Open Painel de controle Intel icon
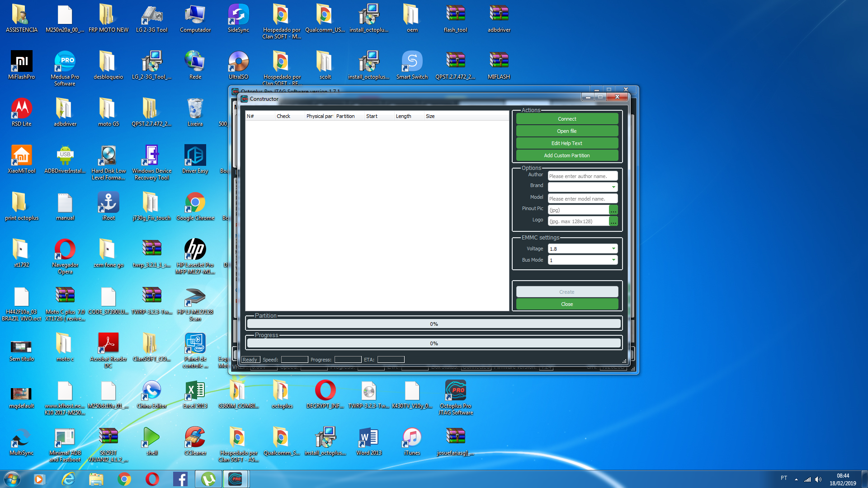The width and height of the screenshot is (868, 488). (195, 351)
